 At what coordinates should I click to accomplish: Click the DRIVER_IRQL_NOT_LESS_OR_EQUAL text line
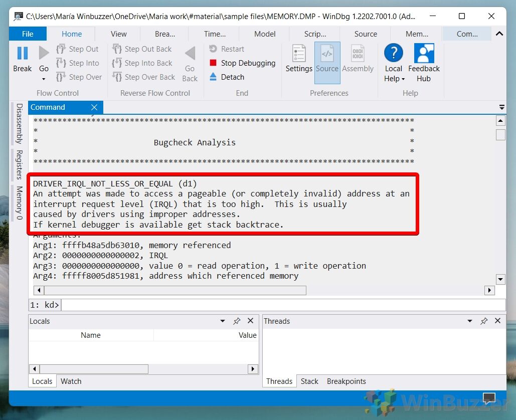[x=115, y=183]
